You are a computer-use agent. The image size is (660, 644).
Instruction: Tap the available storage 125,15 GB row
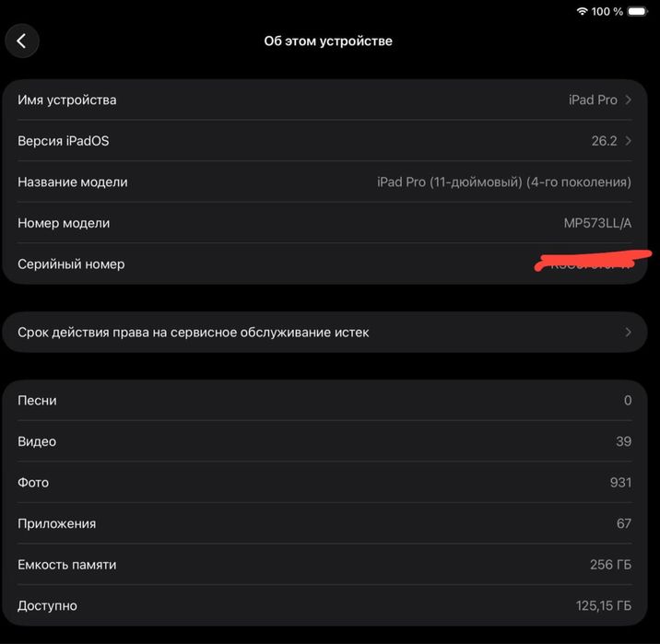[323, 605]
